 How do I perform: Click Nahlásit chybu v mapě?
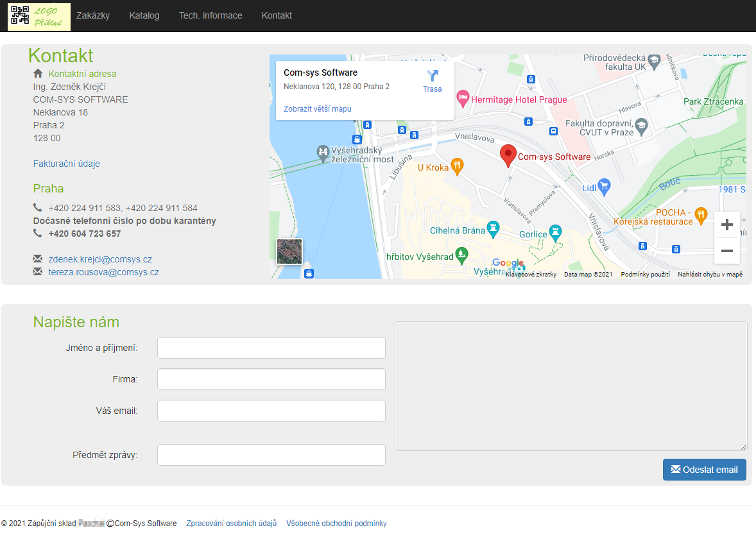tap(710, 275)
